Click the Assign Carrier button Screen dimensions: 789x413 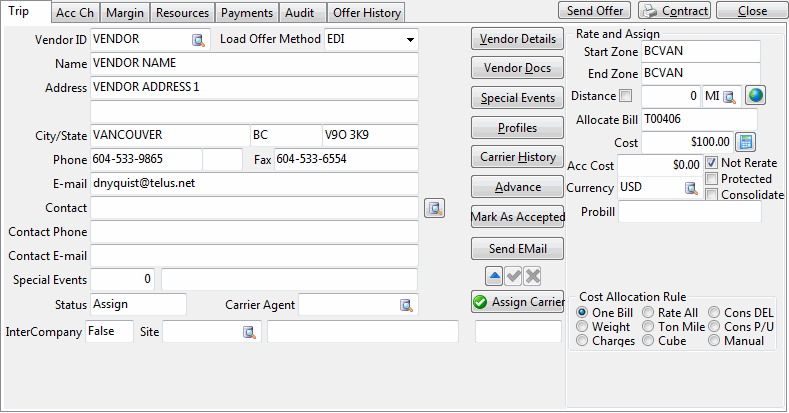517,302
